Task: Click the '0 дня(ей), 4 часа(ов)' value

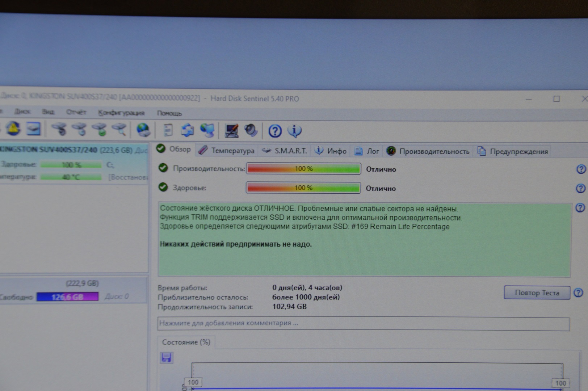Action: pos(307,288)
